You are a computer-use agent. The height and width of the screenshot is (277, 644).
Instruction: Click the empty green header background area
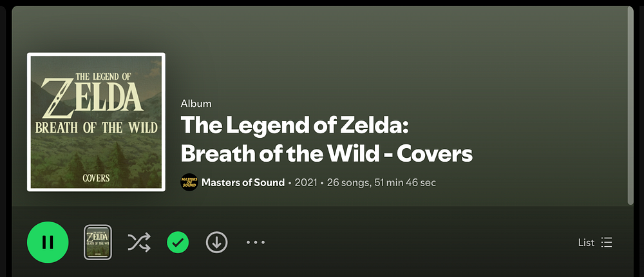tap(390, 53)
